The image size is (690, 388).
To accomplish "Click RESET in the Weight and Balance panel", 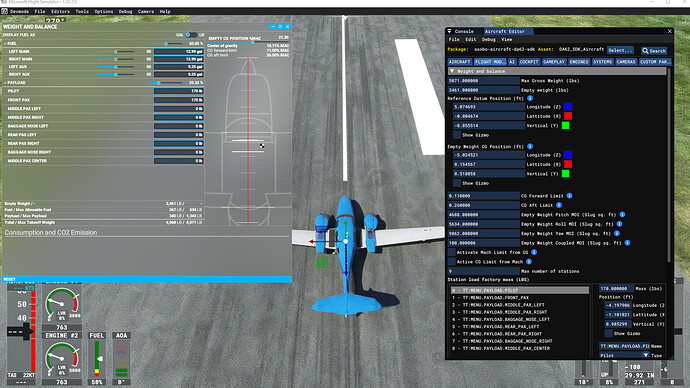I will [9, 279].
